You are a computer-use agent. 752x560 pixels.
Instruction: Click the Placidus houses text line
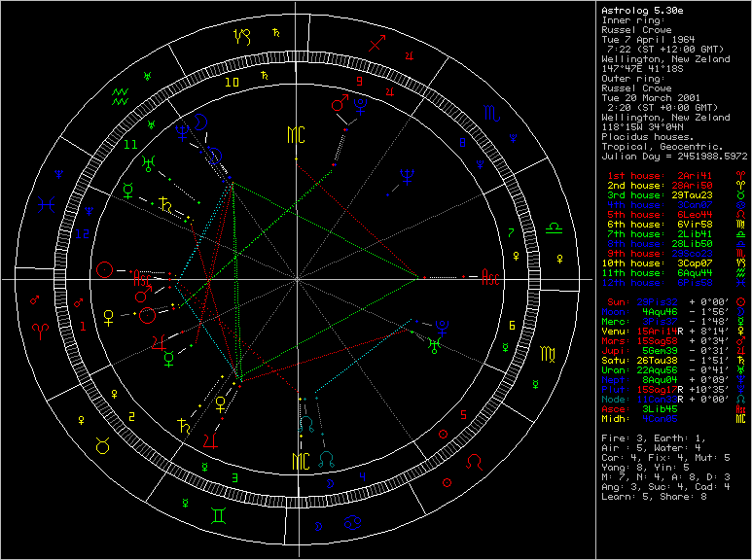647,136
